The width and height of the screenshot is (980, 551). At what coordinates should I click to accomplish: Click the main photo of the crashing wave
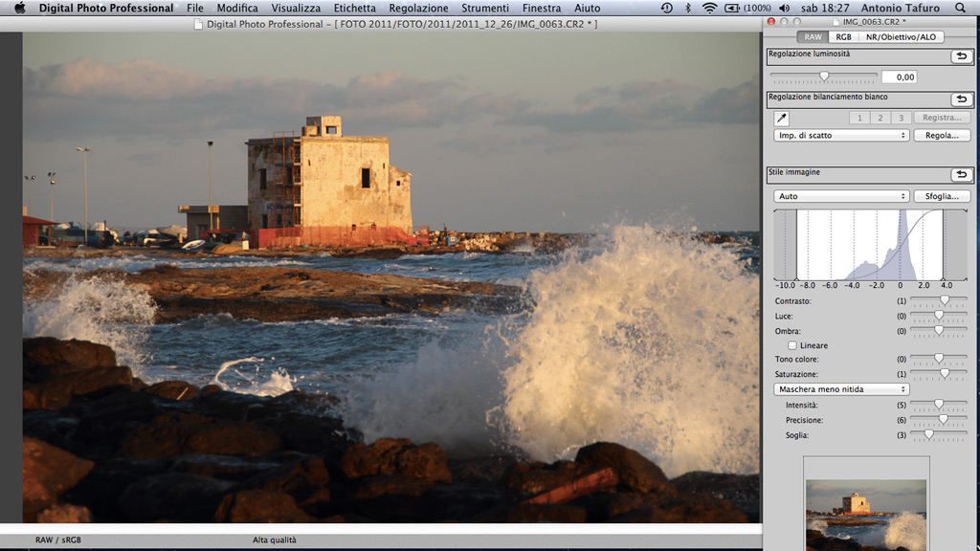pos(391,277)
